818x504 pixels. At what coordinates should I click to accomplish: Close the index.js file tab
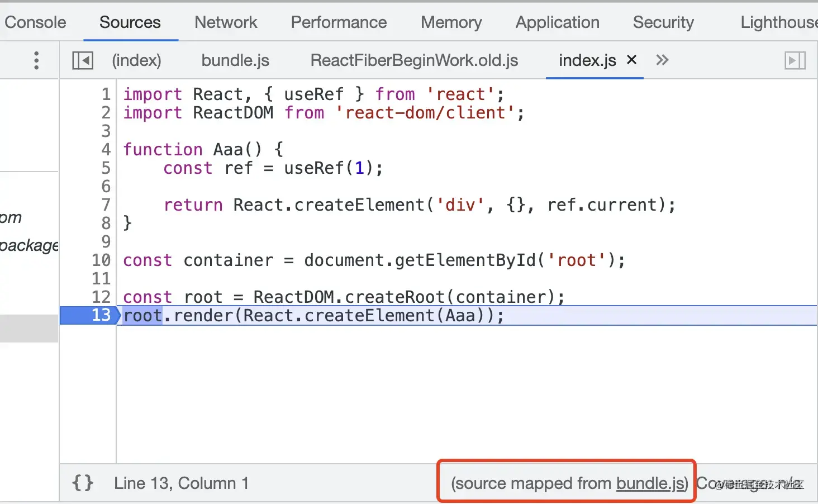tap(632, 60)
